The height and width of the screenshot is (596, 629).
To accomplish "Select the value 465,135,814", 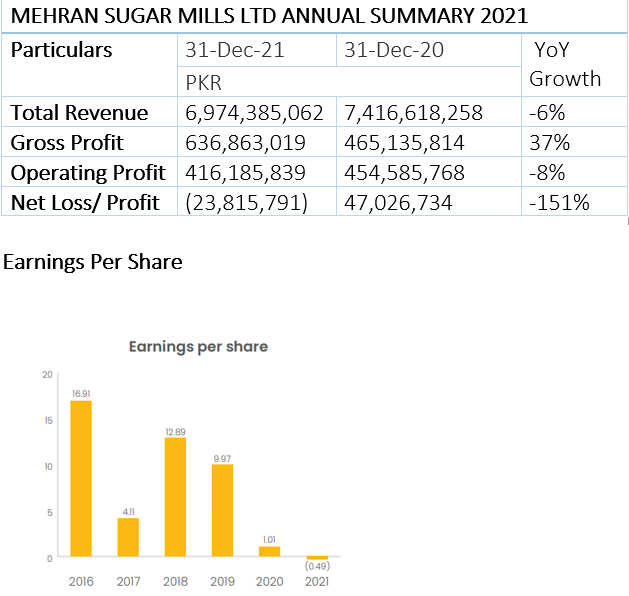I will (x=404, y=142).
